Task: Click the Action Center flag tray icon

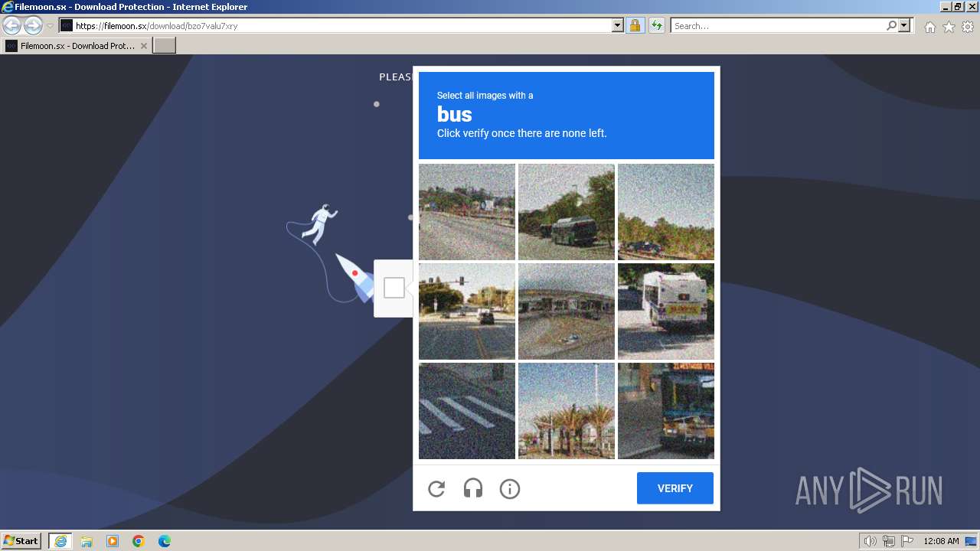Action: (x=907, y=541)
